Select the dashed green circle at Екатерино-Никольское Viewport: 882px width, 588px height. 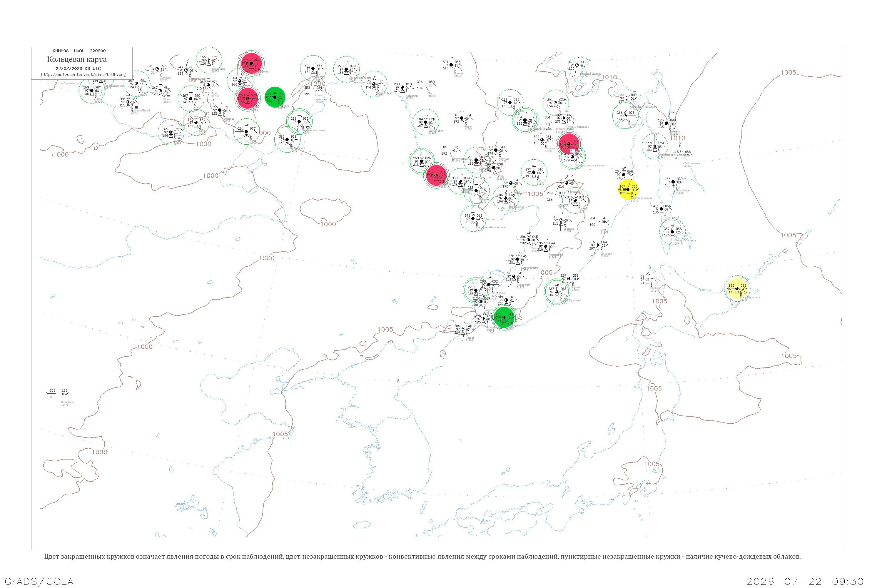(473, 219)
